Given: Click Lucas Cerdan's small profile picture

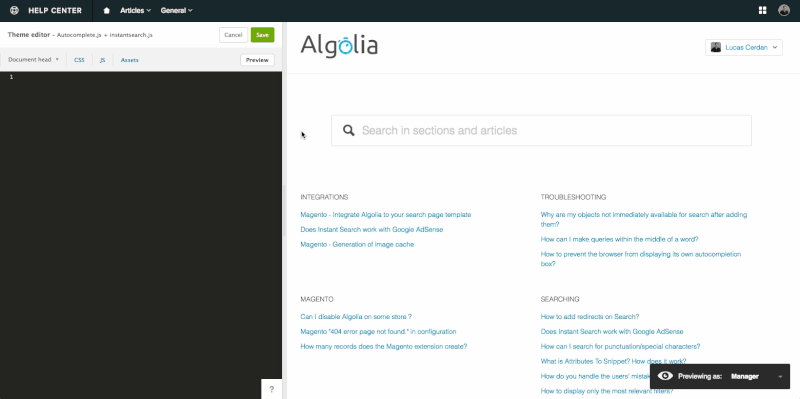Looking at the screenshot, I should coord(716,47).
